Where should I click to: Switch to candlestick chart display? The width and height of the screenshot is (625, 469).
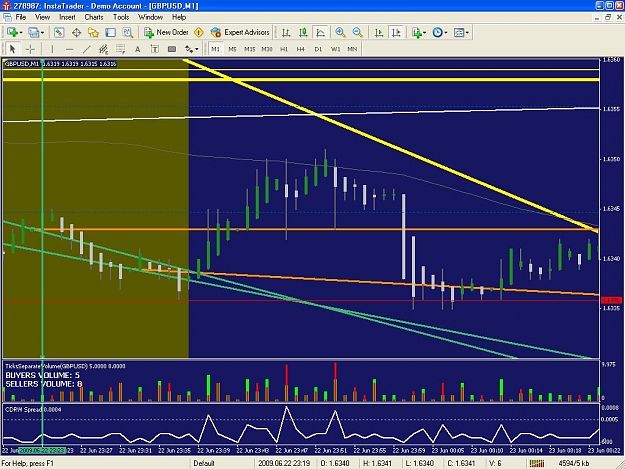coord(303,33)
